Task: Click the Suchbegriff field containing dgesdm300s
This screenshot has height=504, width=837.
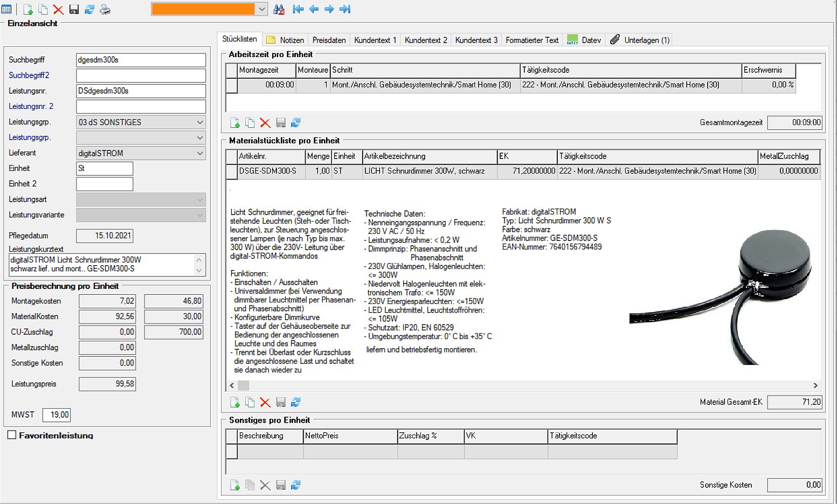Action: (x=141, y=60)
